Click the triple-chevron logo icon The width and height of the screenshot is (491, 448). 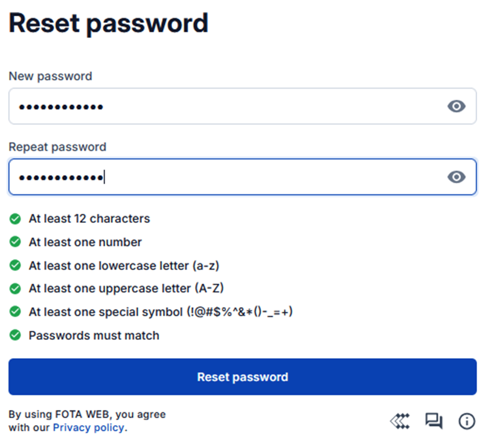400,421
